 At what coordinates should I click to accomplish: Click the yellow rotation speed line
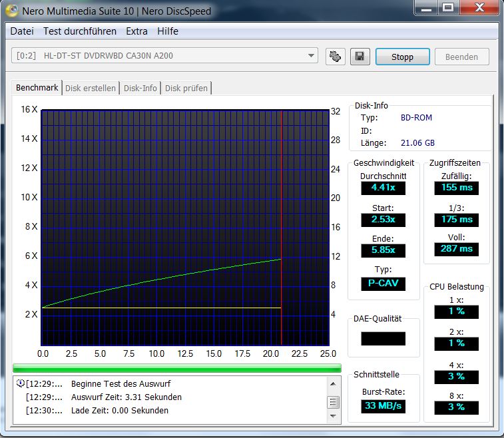click(x=160, y=308)
